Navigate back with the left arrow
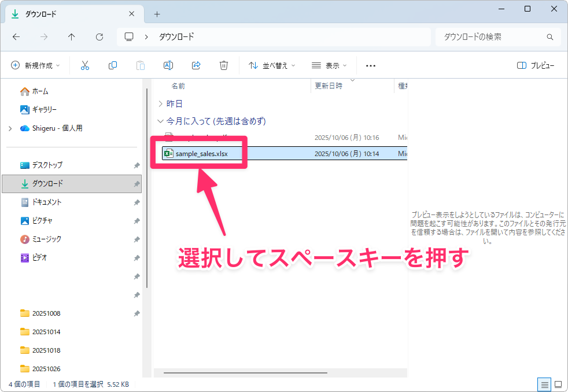Viewport: 568px width, 392px height. [x=16, y=37]
